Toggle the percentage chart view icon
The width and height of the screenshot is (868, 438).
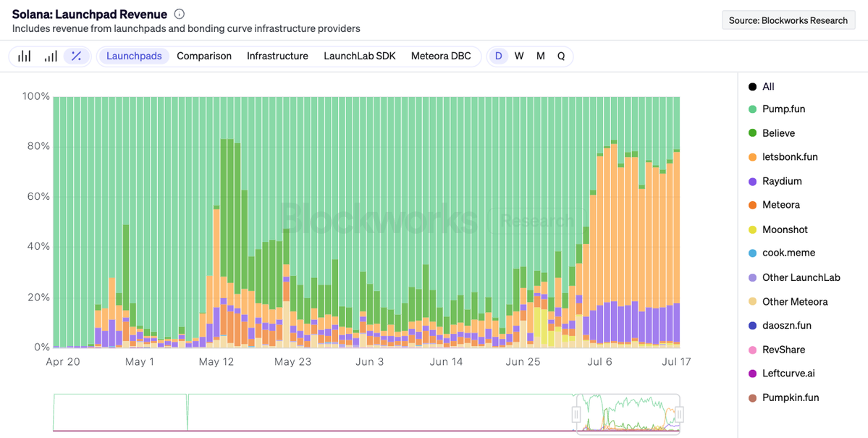(x=77, y=56)
